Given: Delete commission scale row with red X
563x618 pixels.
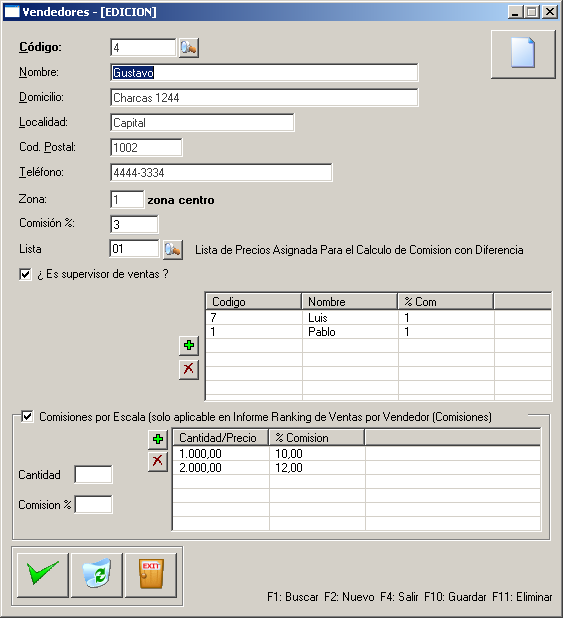Looking at the screenshot, I should coord(158,461).
